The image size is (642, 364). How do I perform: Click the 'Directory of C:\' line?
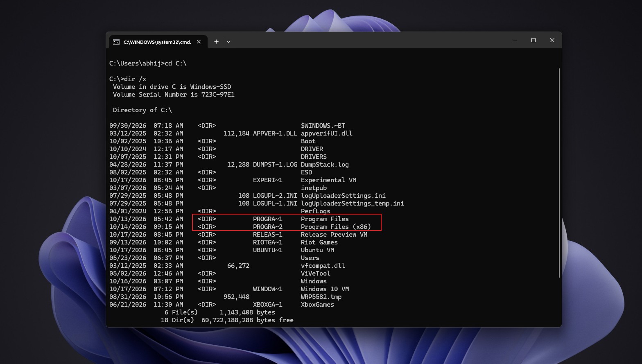point(142,110)
